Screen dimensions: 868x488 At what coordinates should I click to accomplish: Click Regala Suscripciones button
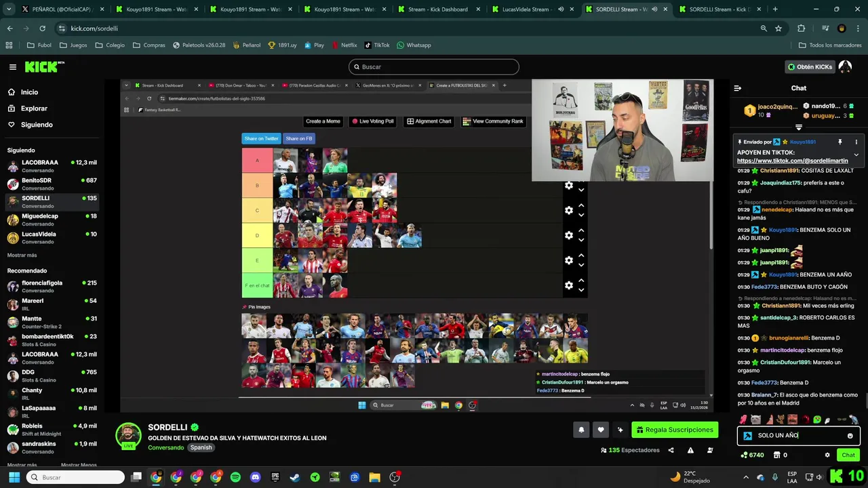pyautogui.click(x=675, y=430)
